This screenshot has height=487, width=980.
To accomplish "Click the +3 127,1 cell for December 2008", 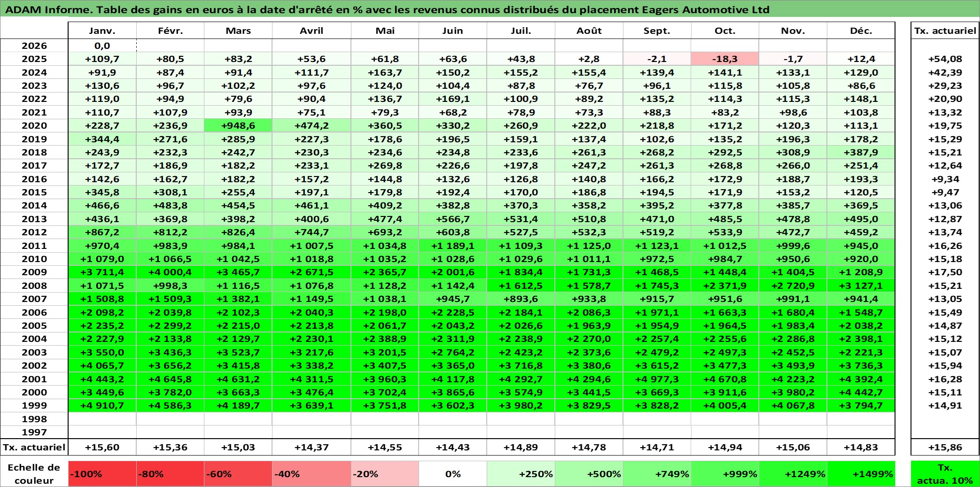I will [x=861, y=286].
